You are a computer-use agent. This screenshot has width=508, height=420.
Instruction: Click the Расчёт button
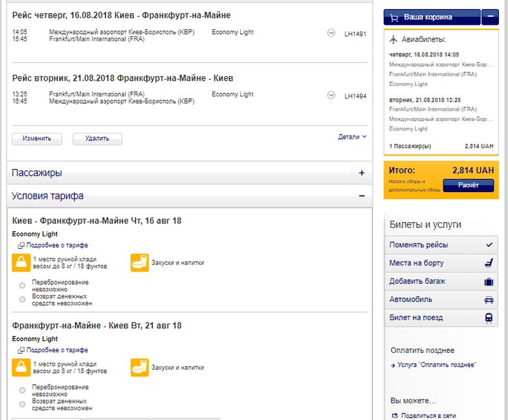point(468,186)
